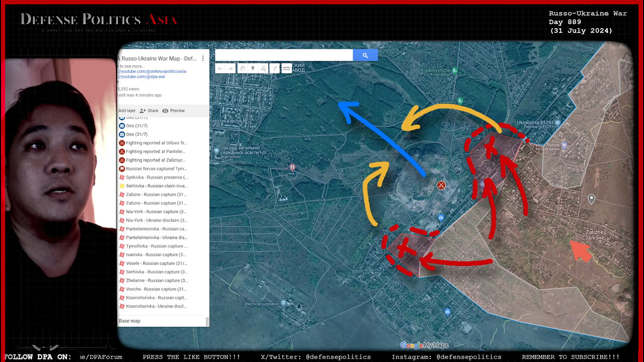Click the layer list vertical scrollbar
This screenshot has width=644, height=362.
(x=207, y=321)
